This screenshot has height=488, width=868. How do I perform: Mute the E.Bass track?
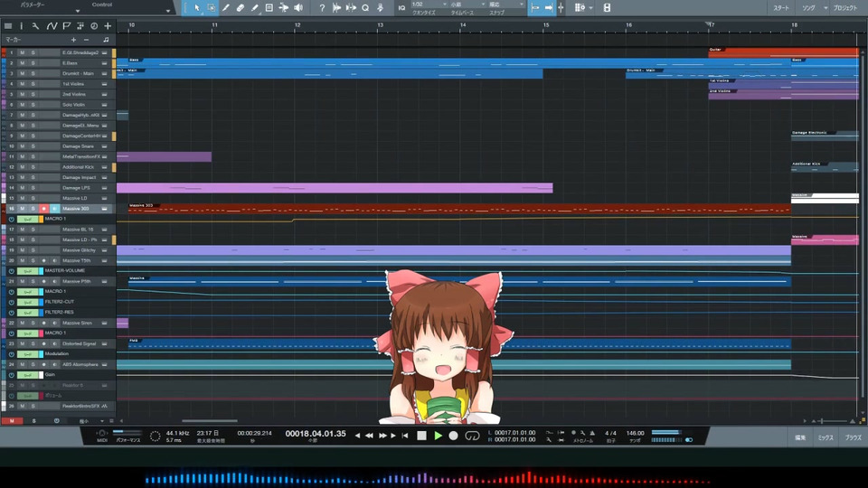[x=22, y=63]
